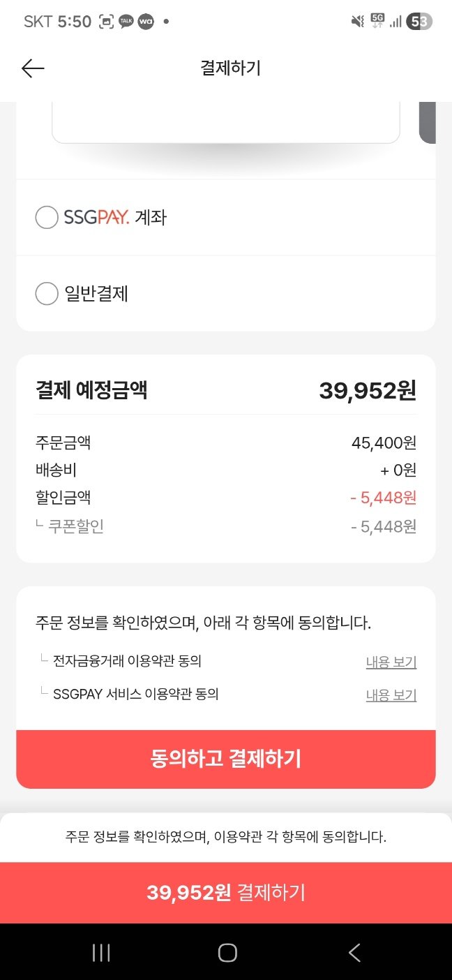Viewport: 452px width, 980px height.
Task: Tap the 39,952원 결제하기 bottom button
Action: click(x=226, y=893)
